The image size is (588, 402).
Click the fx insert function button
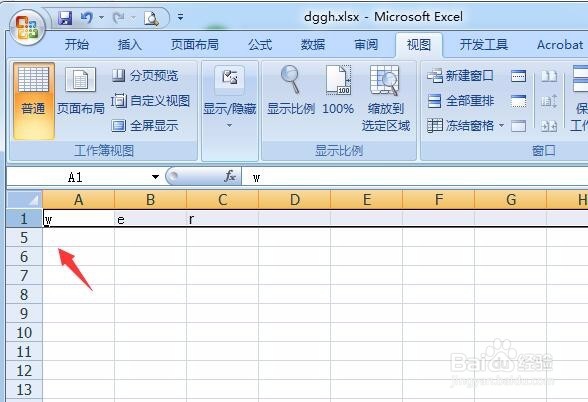[230, 176]
